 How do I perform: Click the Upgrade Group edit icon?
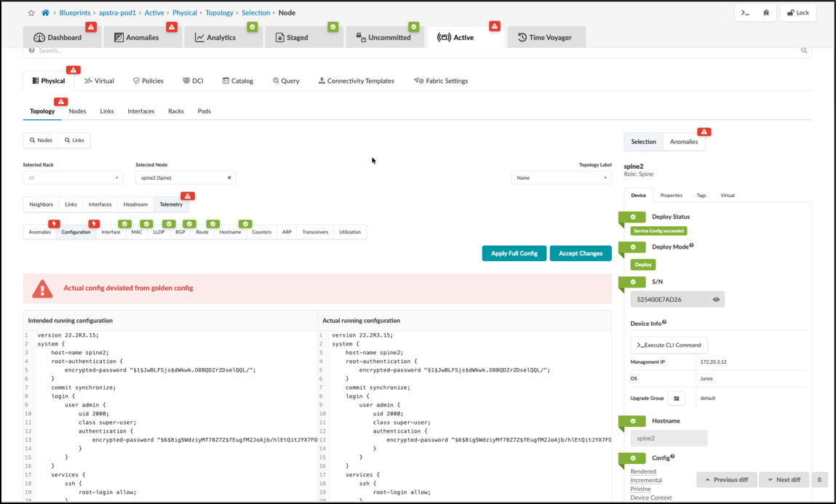[677, 399]
